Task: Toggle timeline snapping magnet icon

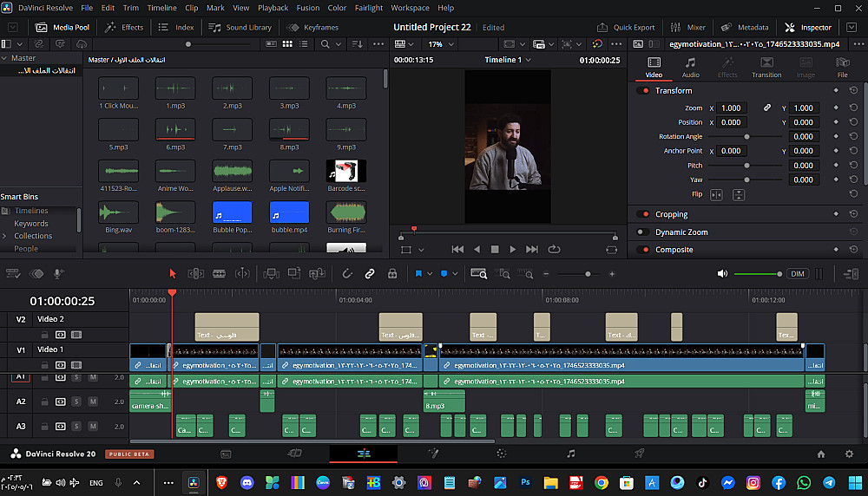Action: click(346, 274)
